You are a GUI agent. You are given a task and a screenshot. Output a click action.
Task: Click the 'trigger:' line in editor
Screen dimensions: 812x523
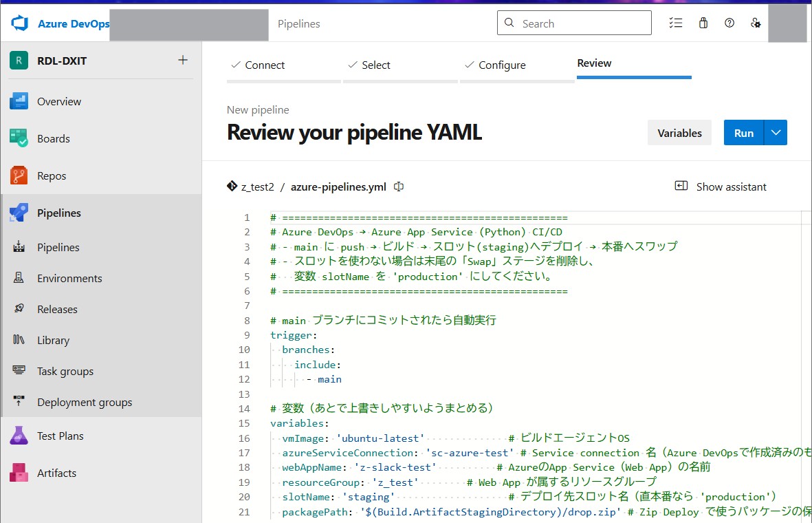tap(294, 335)
